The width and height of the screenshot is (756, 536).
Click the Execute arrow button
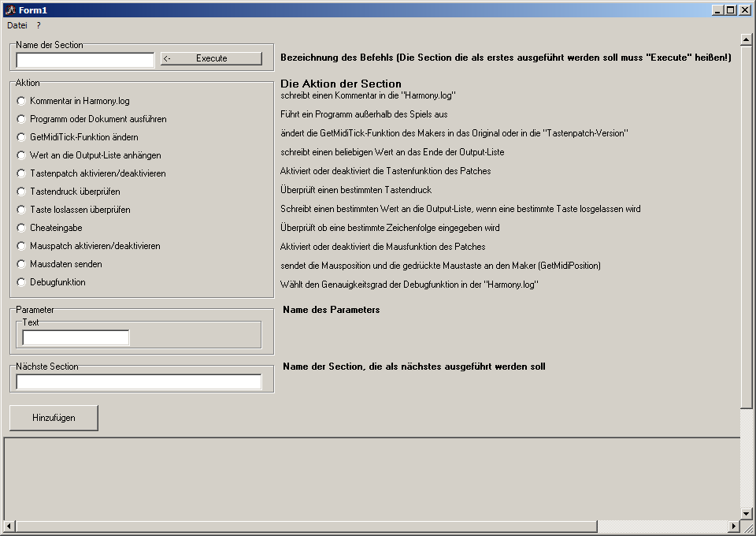point(211,58)
